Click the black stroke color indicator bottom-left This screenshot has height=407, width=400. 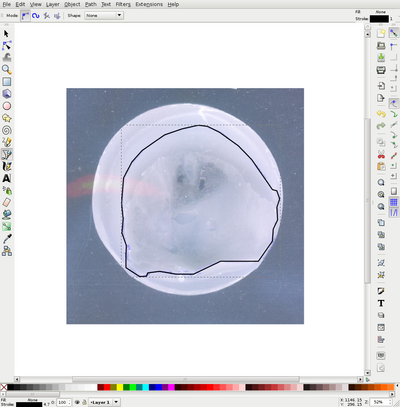29,404
